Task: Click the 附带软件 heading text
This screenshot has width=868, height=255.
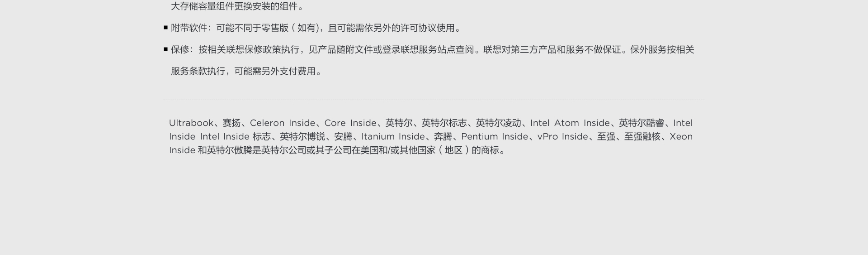Action: pos(189,28)
